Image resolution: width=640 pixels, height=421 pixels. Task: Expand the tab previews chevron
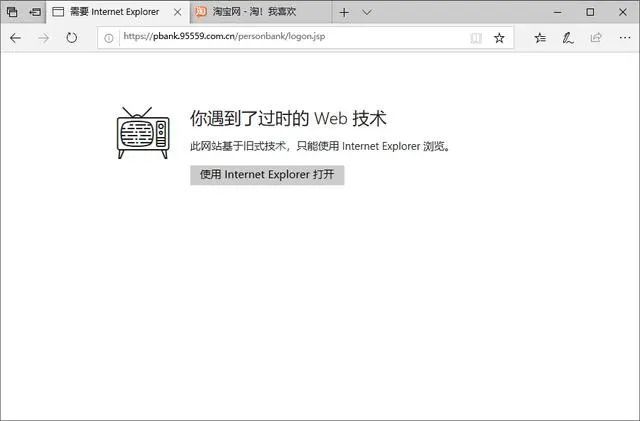tap(367, 12)
